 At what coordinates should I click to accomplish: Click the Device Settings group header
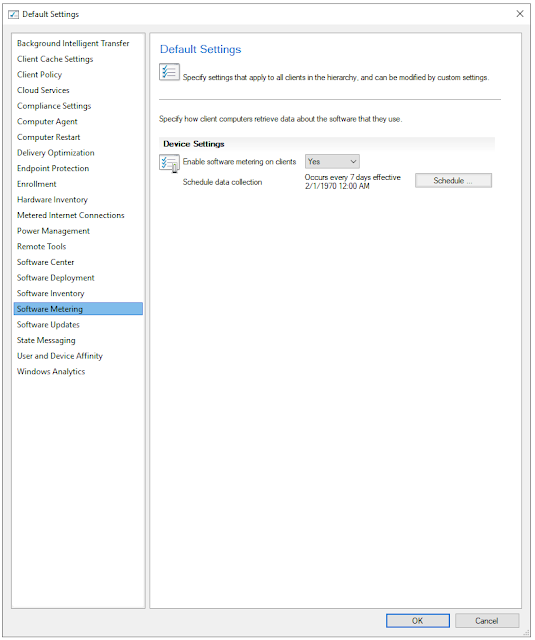[326, 144]
